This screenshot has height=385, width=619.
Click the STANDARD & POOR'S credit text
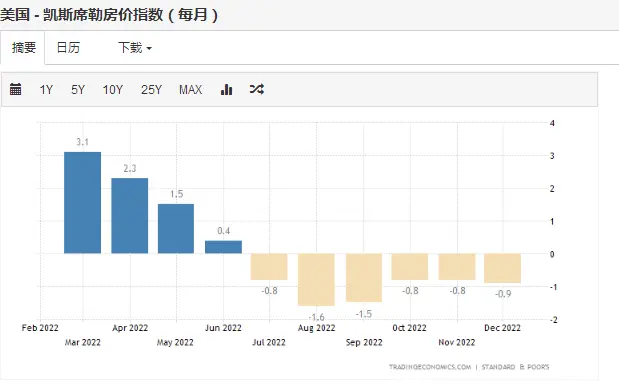pos(515,367)
